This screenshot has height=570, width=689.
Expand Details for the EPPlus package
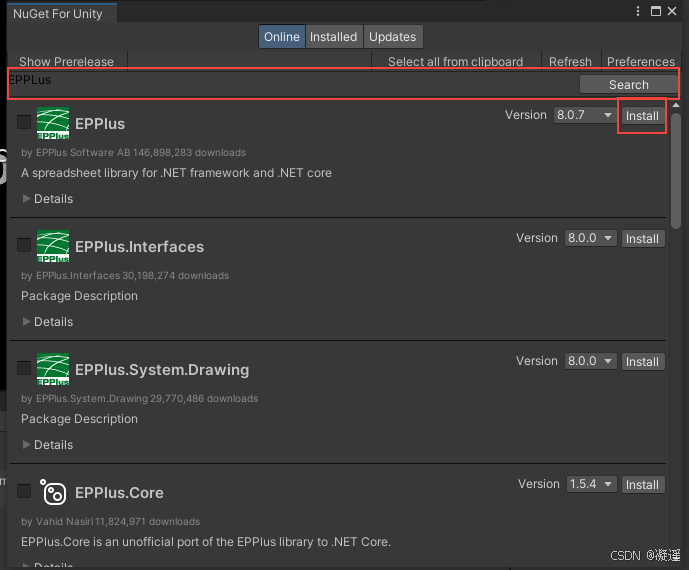(x=47, y=199)
